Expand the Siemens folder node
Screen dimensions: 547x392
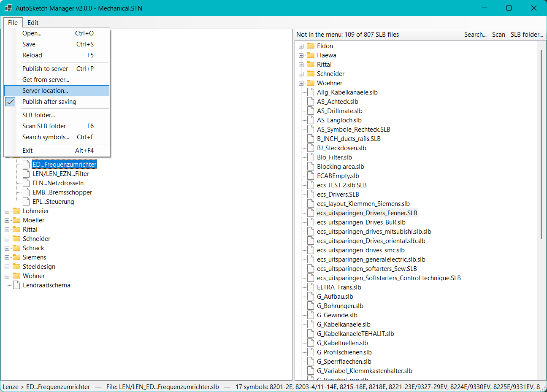7,257
